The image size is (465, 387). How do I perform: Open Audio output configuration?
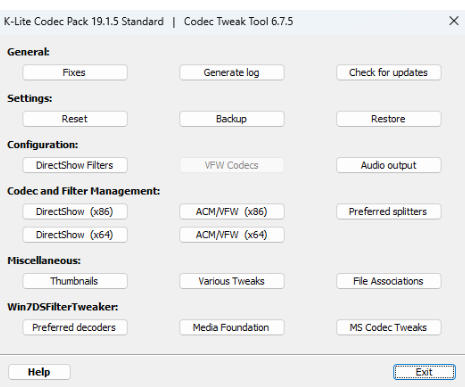389,165
